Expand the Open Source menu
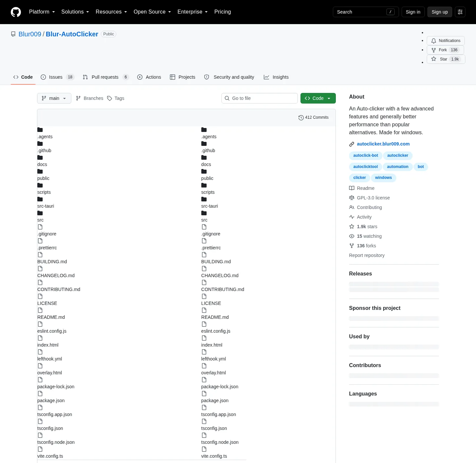Image resolution: width=476 pixels, height=463 pixels. 152,12
